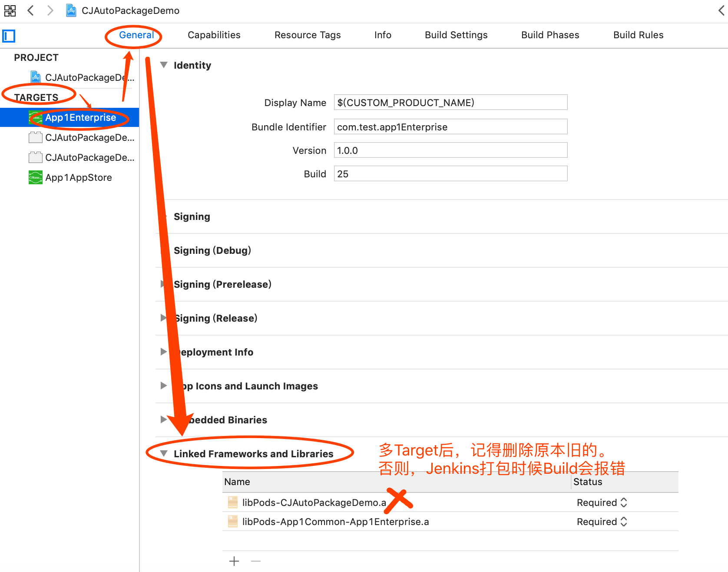Open the Build Settings tab

click(456, 35)
